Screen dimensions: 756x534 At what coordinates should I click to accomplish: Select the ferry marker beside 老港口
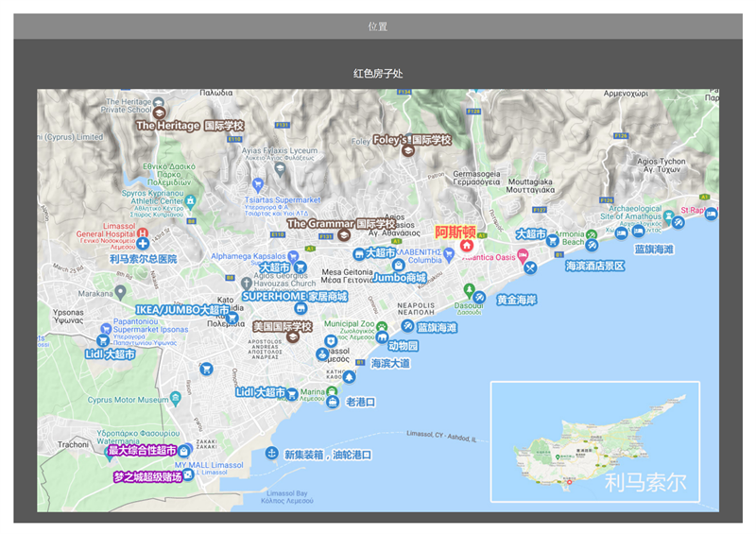(333, 402)
